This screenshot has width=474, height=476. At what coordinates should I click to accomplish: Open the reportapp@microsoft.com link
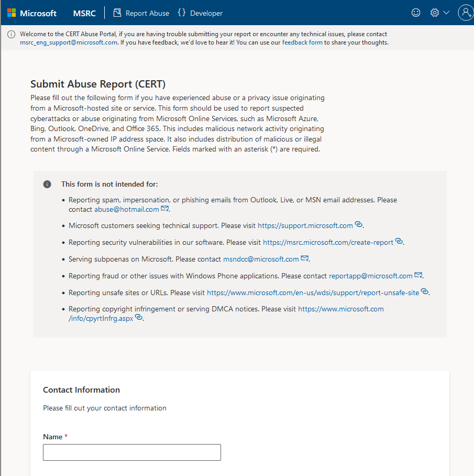point(371,276)
